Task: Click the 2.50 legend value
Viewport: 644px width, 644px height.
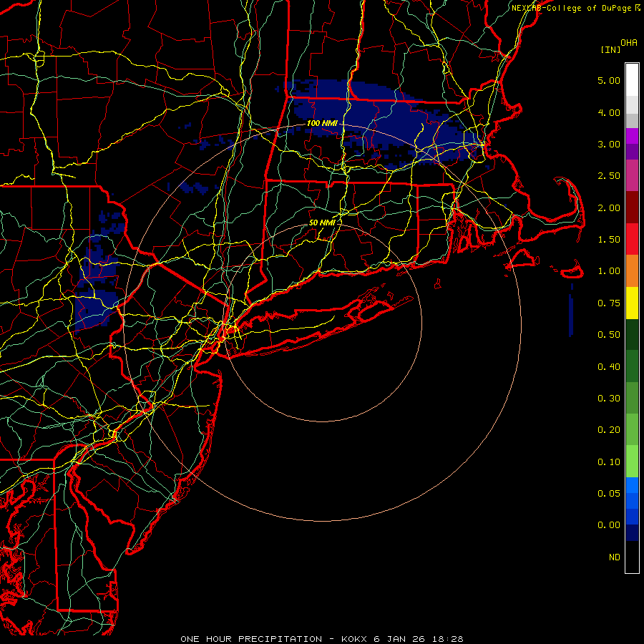Action: click(x=609, y=176)
